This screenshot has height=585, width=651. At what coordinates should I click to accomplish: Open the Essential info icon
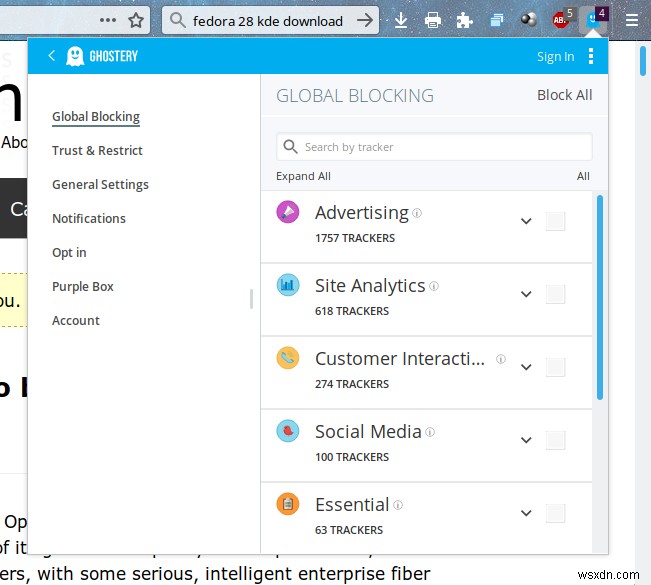(398, 505)
